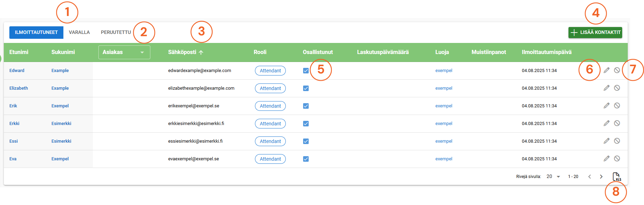The width and height of the screenshot is (644, 205).
Task: Go to previous page of results
Action: [590, 177]
